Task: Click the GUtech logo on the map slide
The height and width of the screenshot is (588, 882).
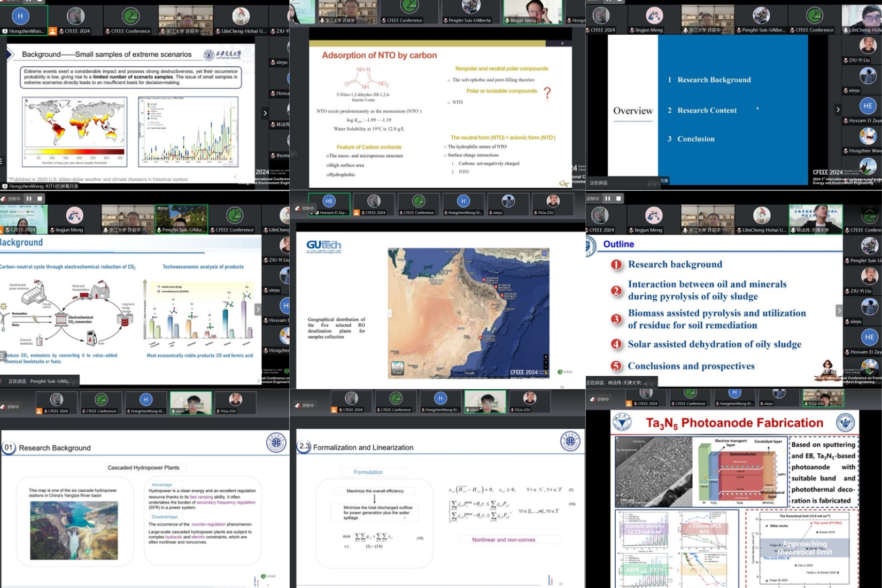Action: (x=323, y=246)
